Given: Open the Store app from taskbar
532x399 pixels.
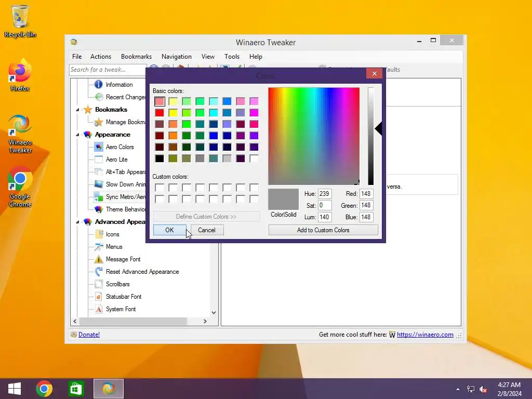Looking at the screenshot, I should tap(76, 389).
